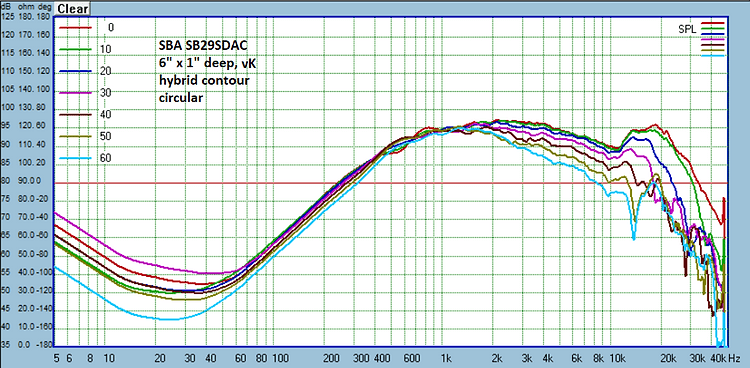
Task: Click the dB axis header label
Action: (6, 8)
